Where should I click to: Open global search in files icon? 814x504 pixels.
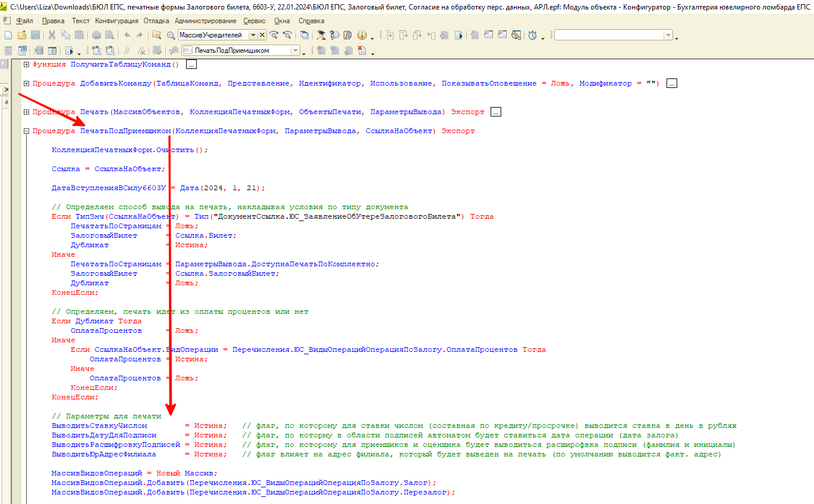point(156,35)
